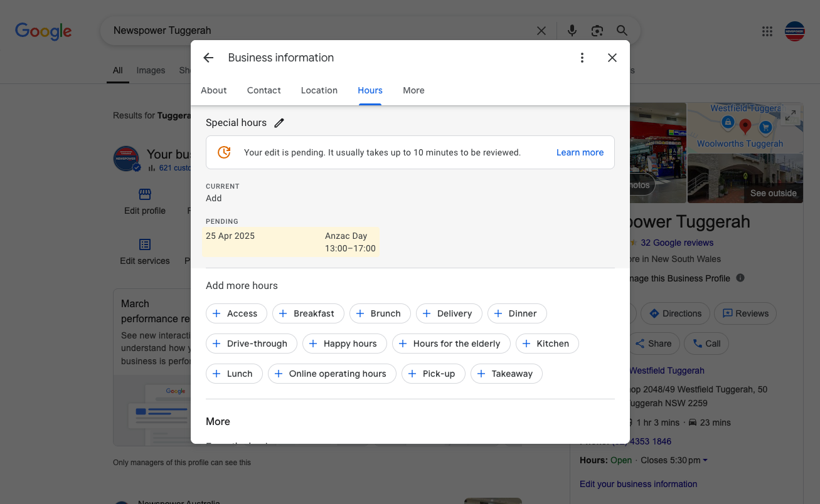Add Kitchen hours
Viewport: 820px width, 504px height.
(547, 344)
